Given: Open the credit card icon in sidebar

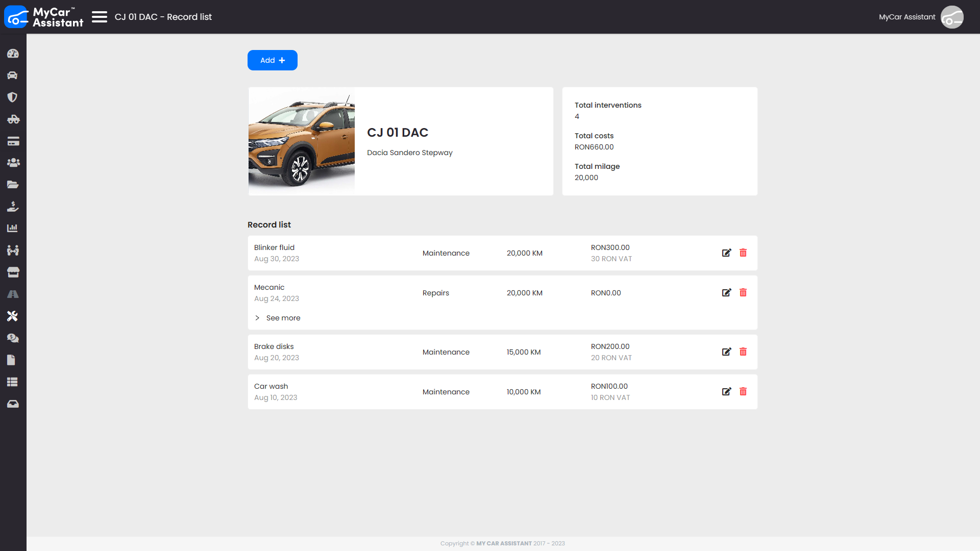Looking at the screenshot, I should pos(13,141).
